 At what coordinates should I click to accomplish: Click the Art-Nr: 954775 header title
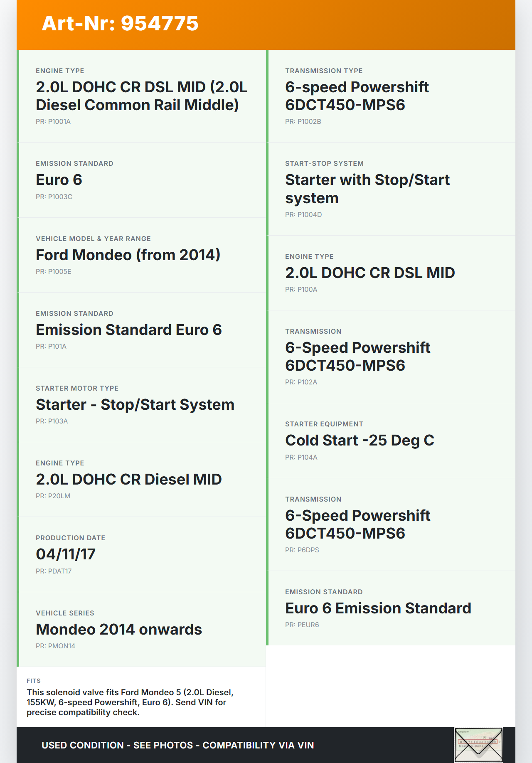tap(120, 23)
